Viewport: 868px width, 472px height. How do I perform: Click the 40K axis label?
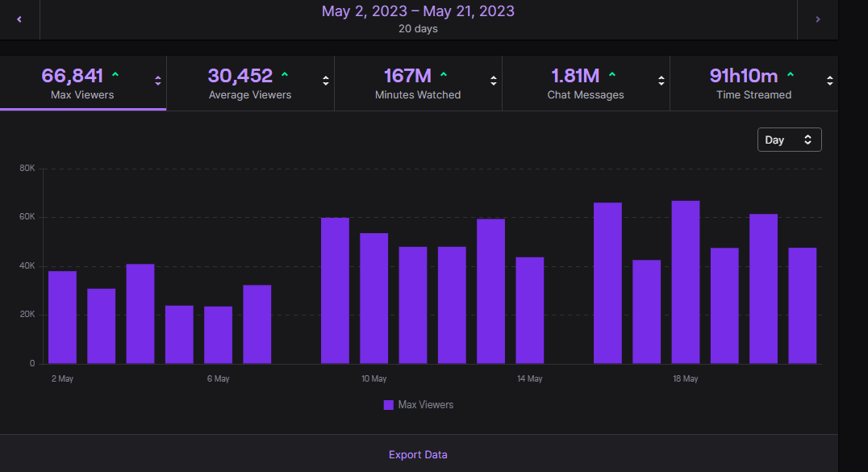point(27,266)
